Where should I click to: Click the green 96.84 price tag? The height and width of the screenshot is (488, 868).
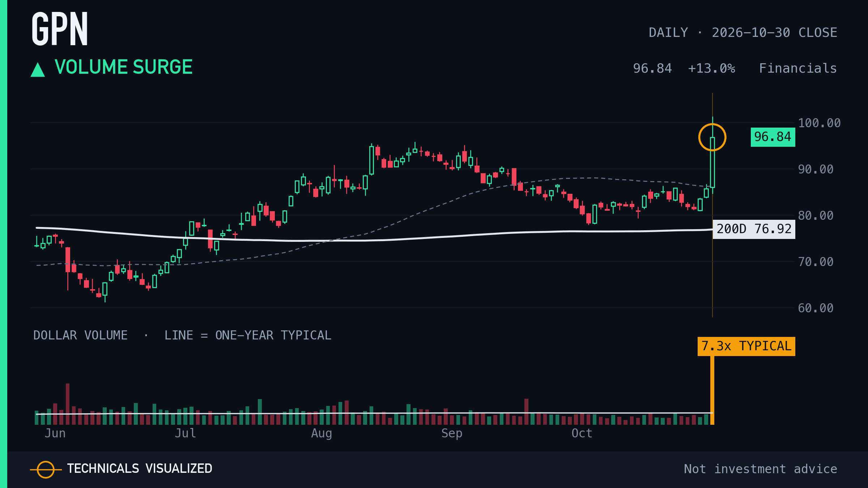[773, 137]
